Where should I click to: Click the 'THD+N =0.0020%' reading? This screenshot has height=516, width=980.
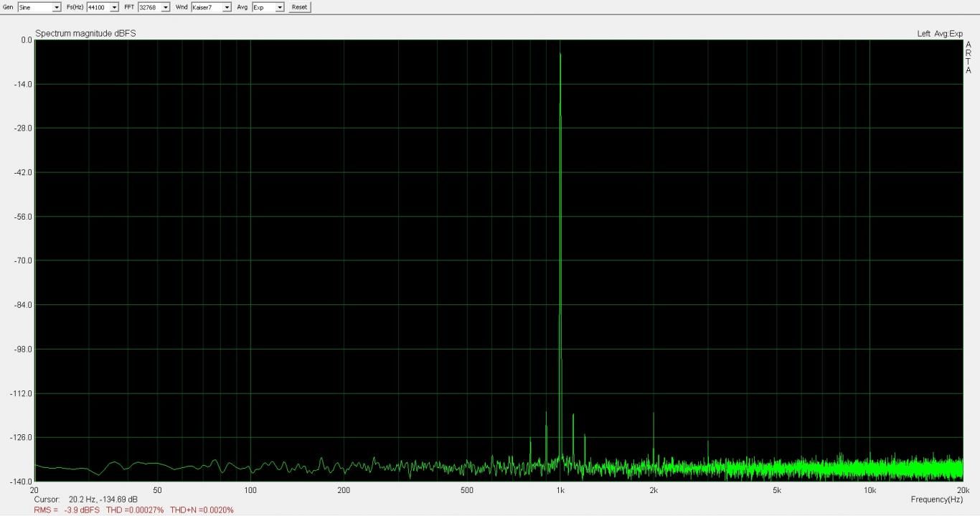click(x=202, y=510)
